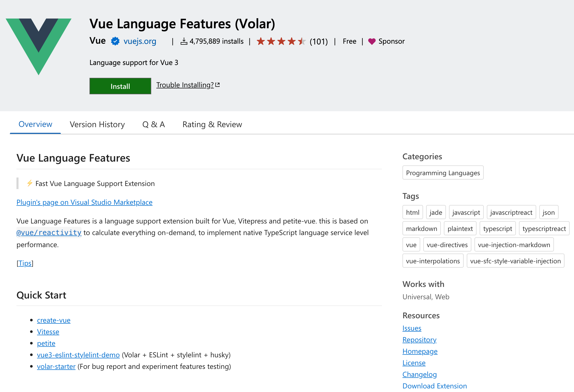The image size is (574, 392).
Task: Click the external link icon beside Trouble Installing
Action: tap(218, 85)
